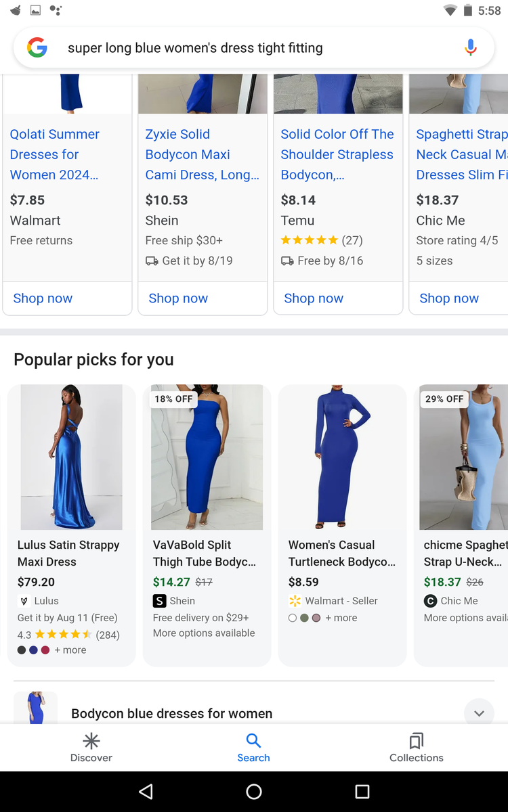Tap the microphone voice search icon

(x=471, y=47)
